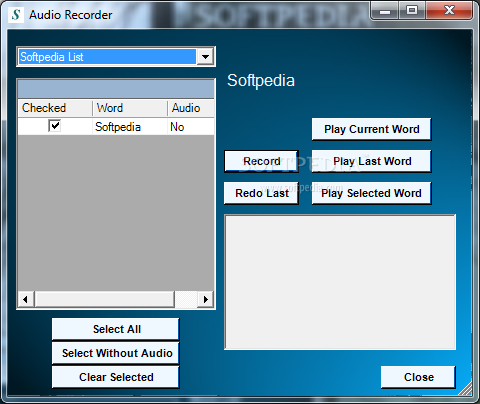Viewport: 480px width, 404px height.
Task: Close the dialog with the Close button
Action: [x=418, y=377]
